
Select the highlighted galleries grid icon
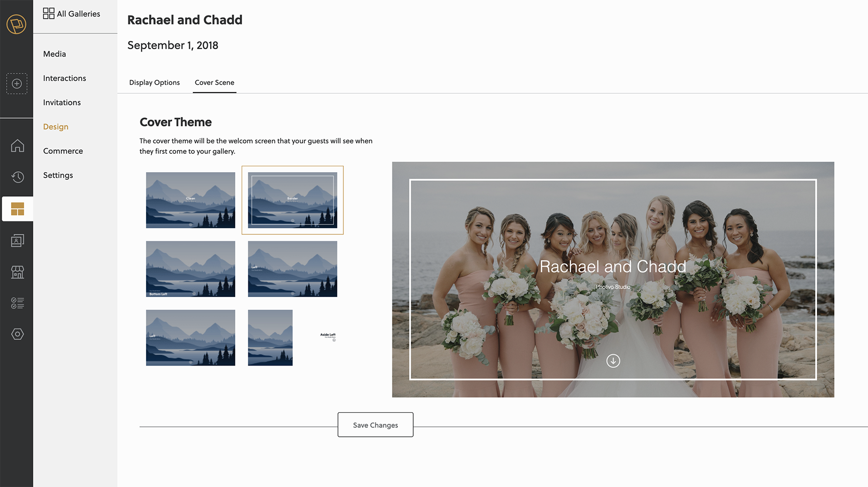[17, 209]
